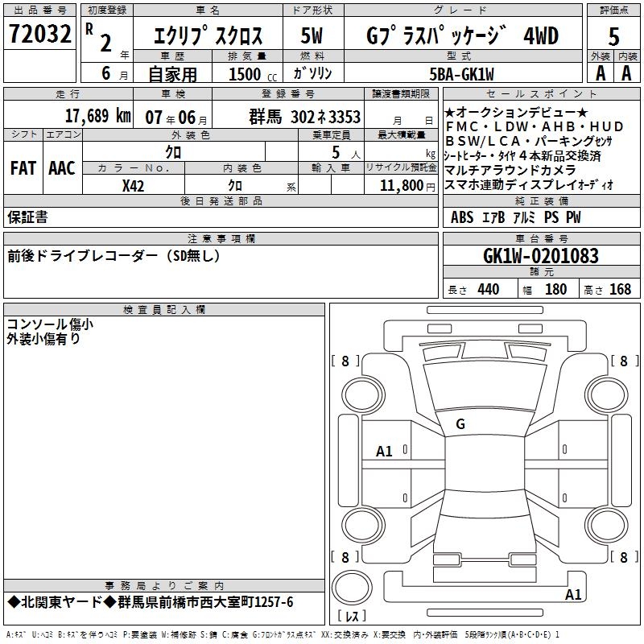Click the G mark on the windshield
Image resolution: width=644 pixels, height=644 pixels.
pos(460,423)
